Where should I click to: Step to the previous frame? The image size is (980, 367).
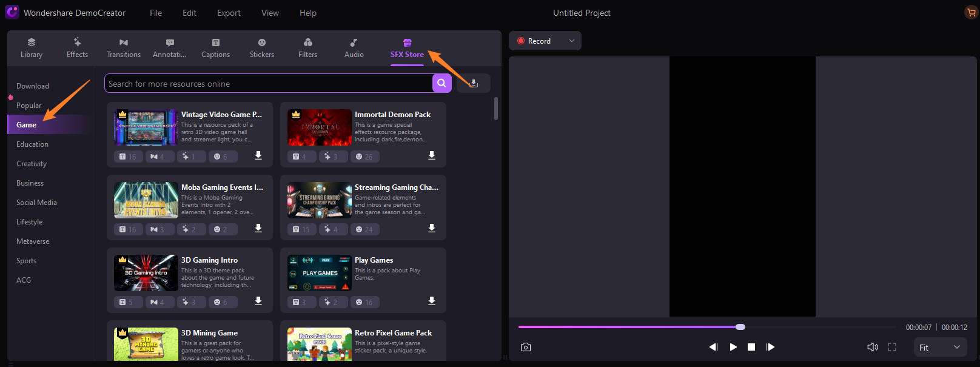(x=714, y=347)
